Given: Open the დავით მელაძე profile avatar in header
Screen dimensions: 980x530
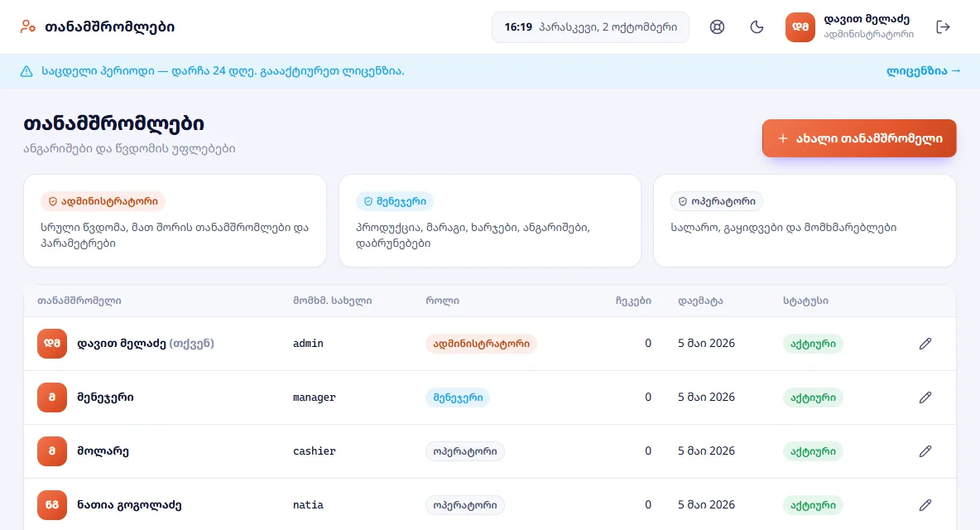Looking at the screenshot, I should [x=800, y=26].
